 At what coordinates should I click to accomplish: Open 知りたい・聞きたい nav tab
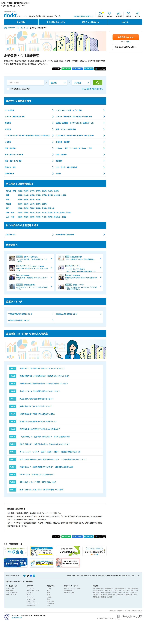(x=90, y=22)
